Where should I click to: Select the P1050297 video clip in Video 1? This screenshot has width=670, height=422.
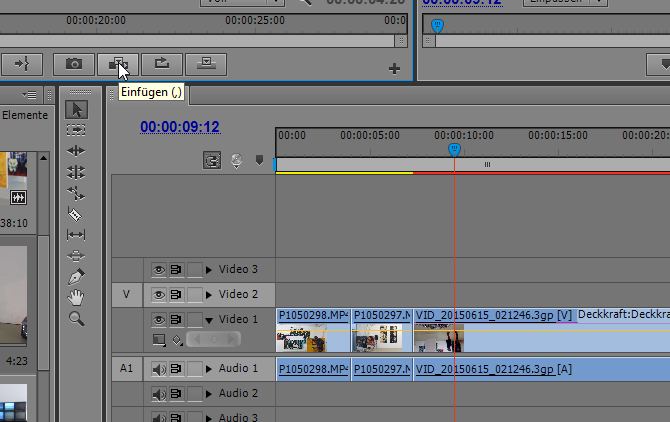(x=382, y=330)
